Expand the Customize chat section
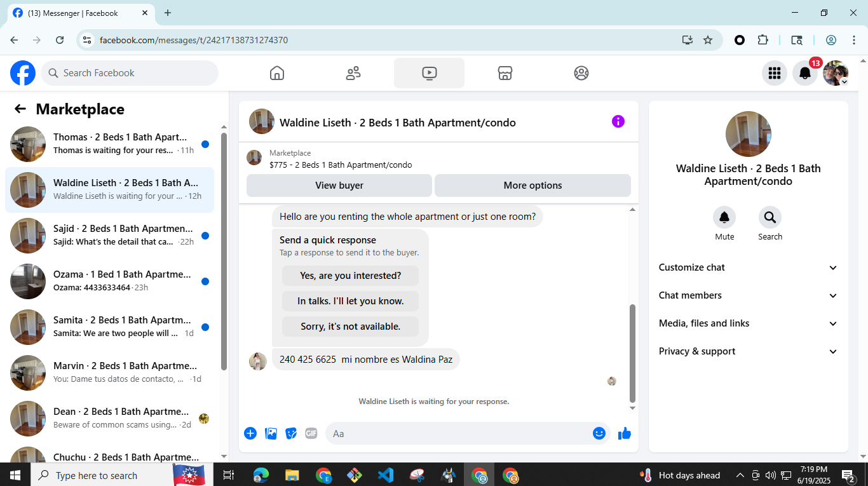Image resolution: width=868 pixels, height=486 pixels. pos(749,267)
